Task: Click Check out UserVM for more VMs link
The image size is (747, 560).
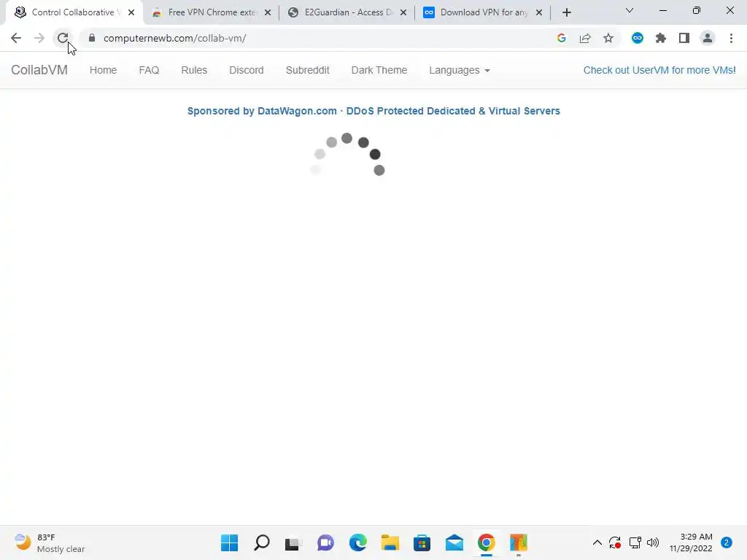Action: point(659,70)
